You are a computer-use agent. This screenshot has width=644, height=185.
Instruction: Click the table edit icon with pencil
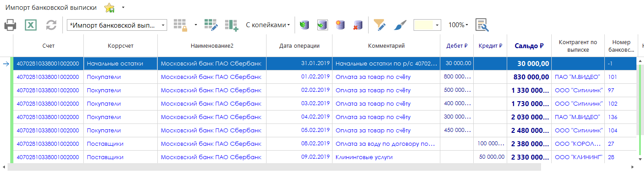pyautogui.click(x=211, y=25)
